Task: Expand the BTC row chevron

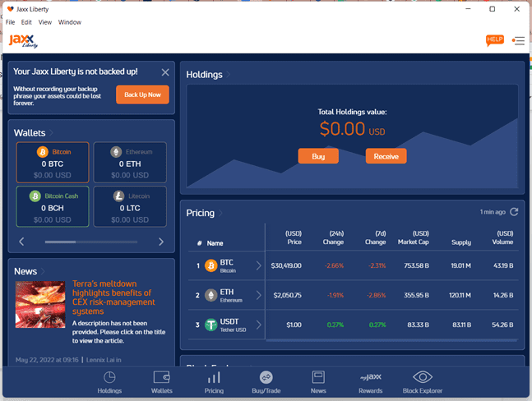Action: tap(258, 265)
